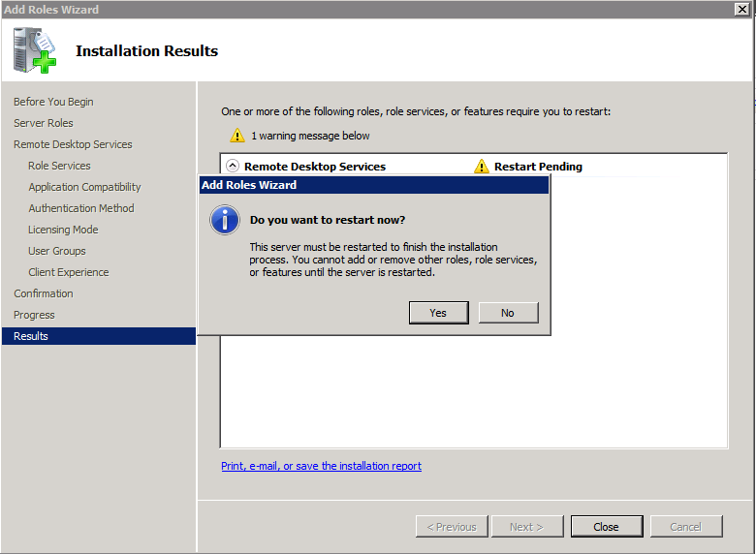Click the 'Remote Desktop Services' result heading
The image size is (756, 554).
(315, 167)
